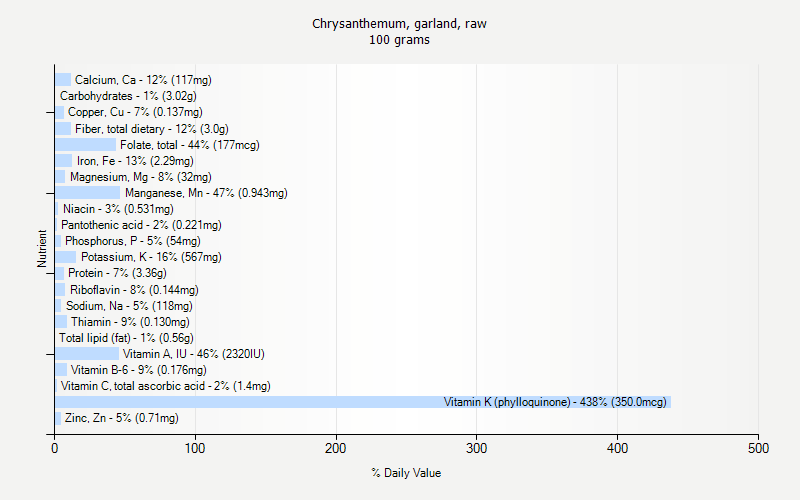The image size is (800, 500).
Task: Click the x-axis tick label 300
Action: click(x=477, y=448)
